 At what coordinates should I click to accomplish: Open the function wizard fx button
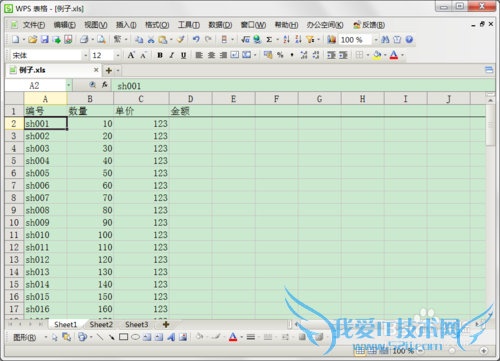[x=105, y=85]
